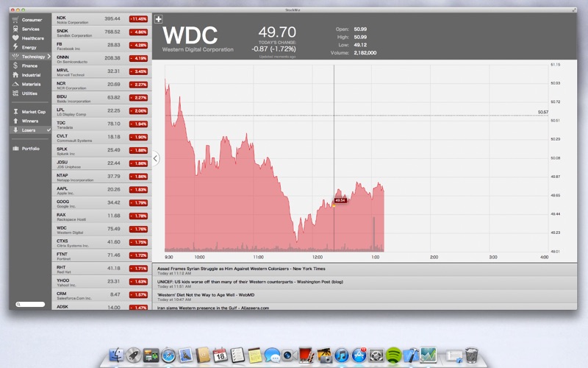Toggle LPL -2.06% change badge
Viewport: 588px width, 368px height.
138,111
